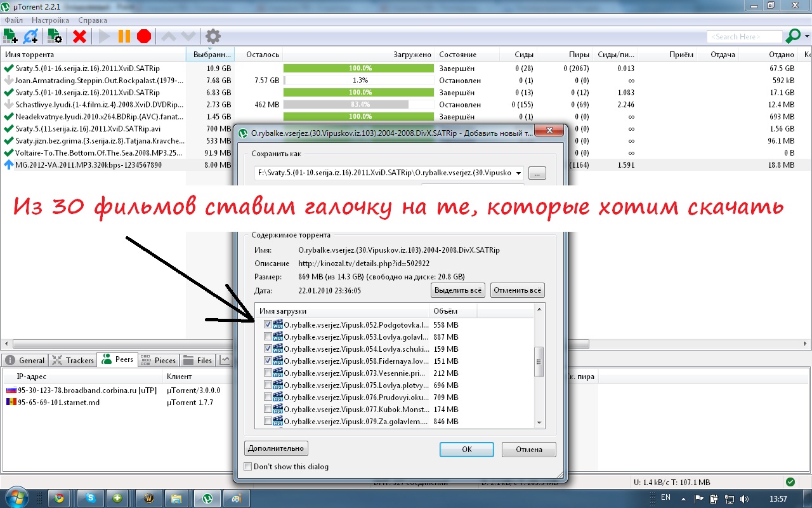Click the file list vertical scrollbar thumb
The height and width of the screenshot is (508, 812).
539,362
